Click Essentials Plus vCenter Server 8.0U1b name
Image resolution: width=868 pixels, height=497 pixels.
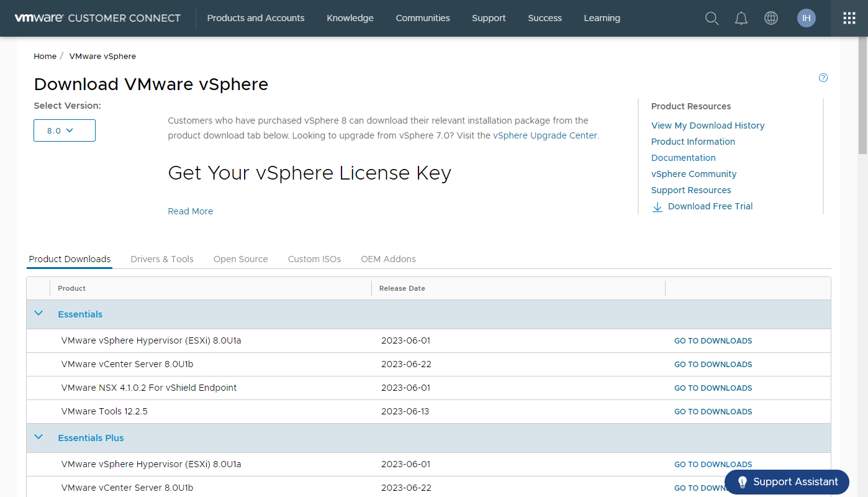pos(127,488)
